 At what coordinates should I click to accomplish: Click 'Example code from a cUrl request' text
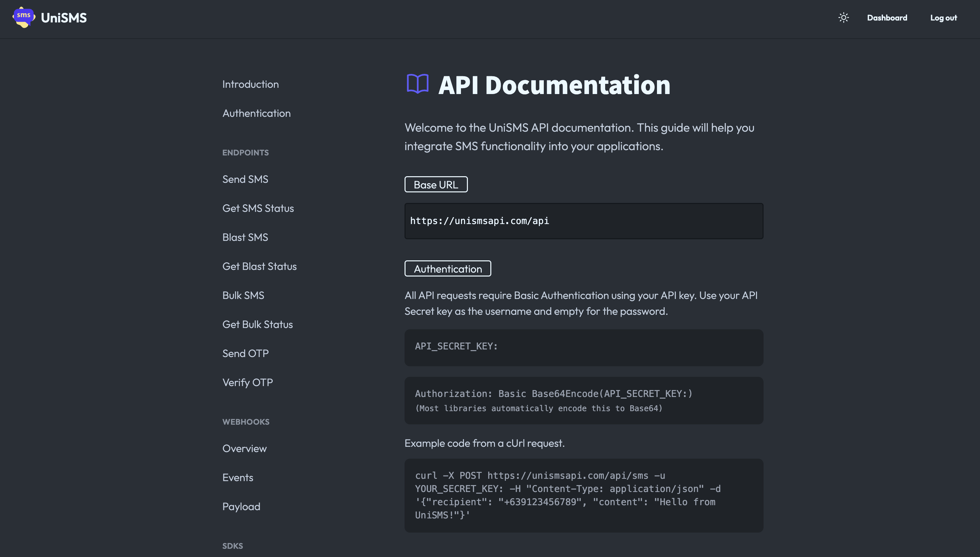point(484,443)
